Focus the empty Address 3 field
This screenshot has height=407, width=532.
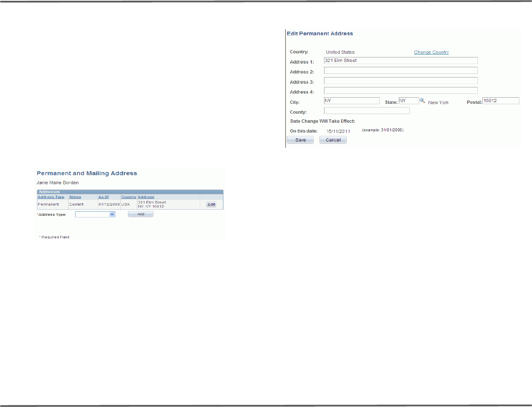tap(401, 80)
